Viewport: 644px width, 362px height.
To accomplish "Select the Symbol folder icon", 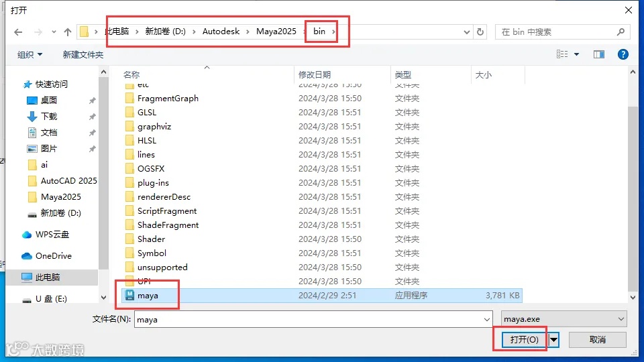I will (x=129, y=253).
